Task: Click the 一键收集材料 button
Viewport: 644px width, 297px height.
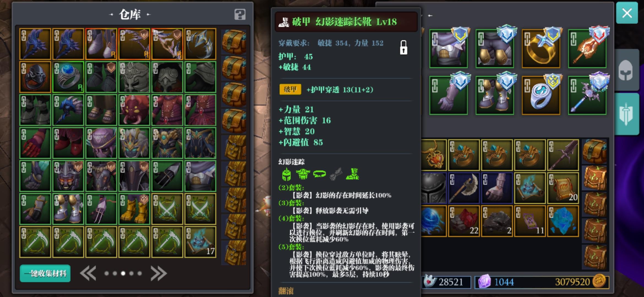Action: 45,273
